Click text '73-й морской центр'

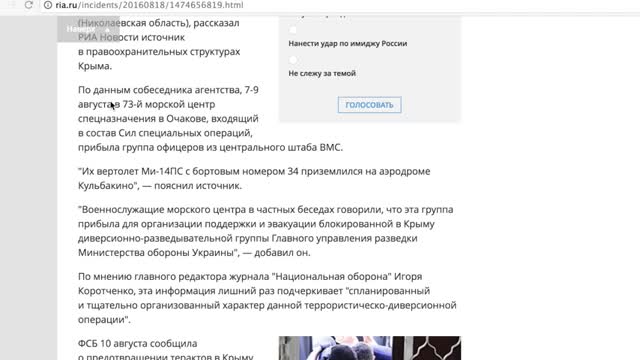tap(169, 104)
